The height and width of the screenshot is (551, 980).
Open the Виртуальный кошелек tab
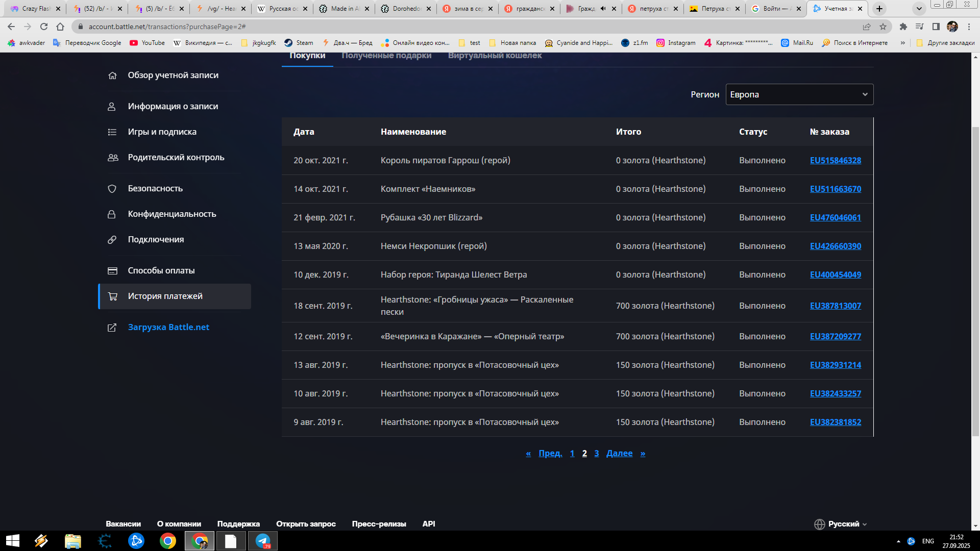(495, 56)
